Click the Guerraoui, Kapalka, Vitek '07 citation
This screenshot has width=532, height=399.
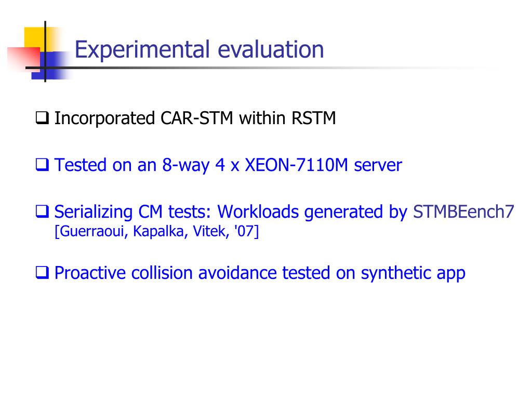coord(157,231)
